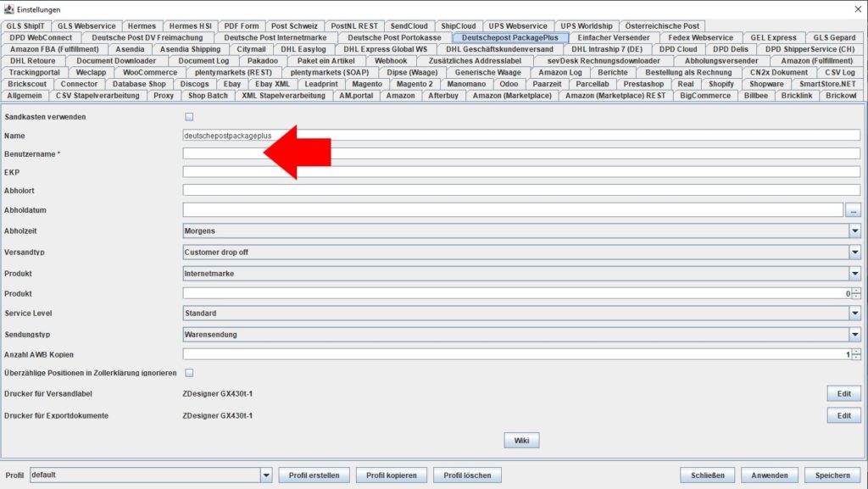Enable the Sandkasten verwenden checkbox
The height and width of the screenshot is (489, 868).
pos(189,117)
